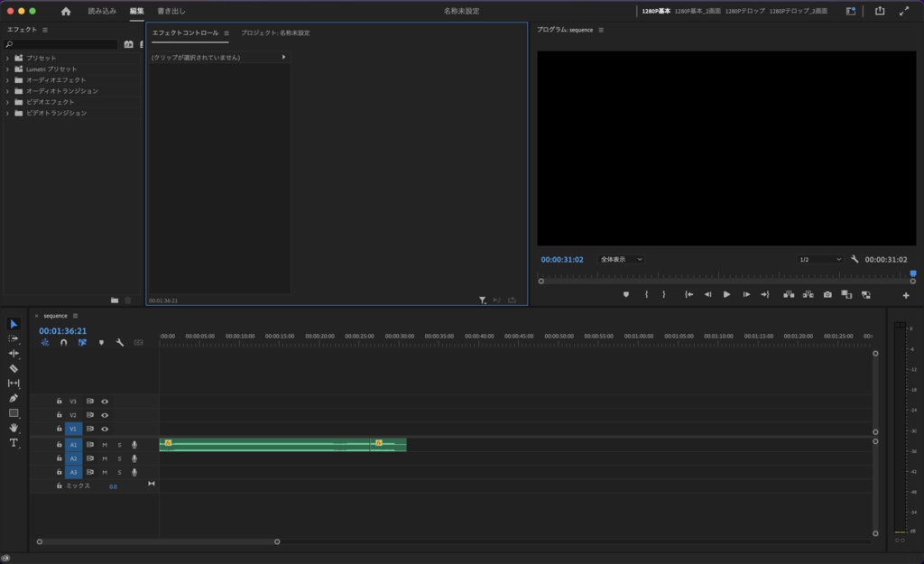
Task: Go to In point
Action: pyautogui.click(x=688, y=295)
